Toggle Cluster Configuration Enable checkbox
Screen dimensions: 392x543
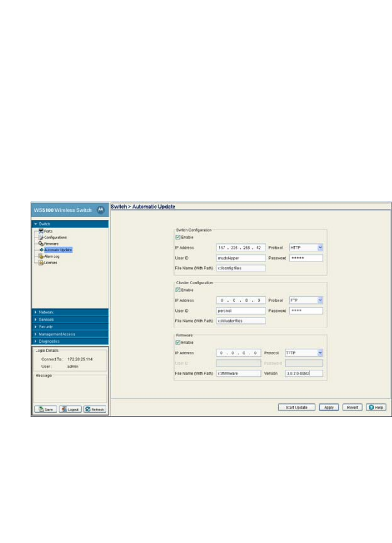178,290
